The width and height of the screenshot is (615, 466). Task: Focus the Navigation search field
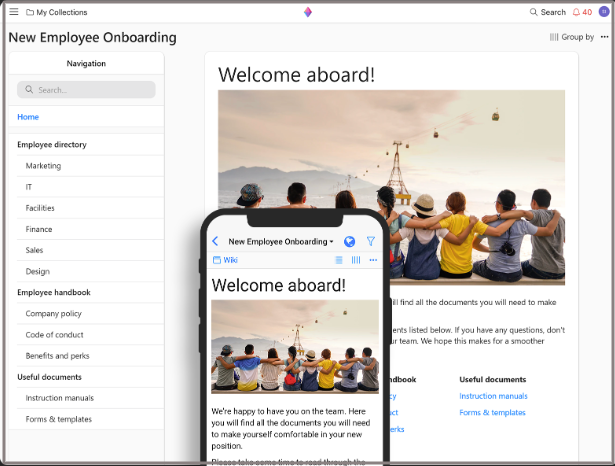(x=86, y=90)
